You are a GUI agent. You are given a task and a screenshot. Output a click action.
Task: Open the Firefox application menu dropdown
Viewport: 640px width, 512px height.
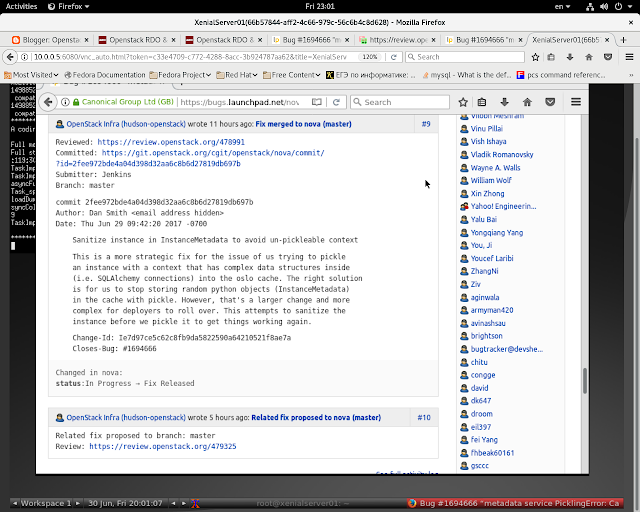coord(69,7)
